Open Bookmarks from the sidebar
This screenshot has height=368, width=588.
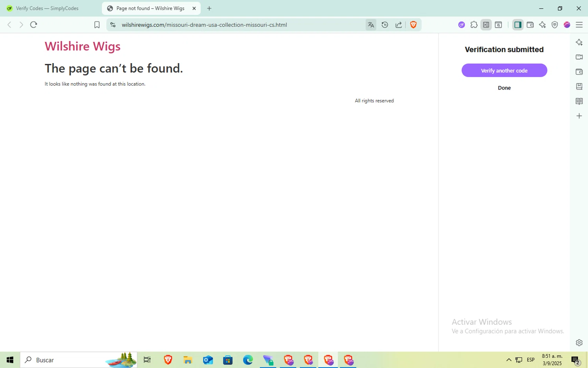[579, 86]
